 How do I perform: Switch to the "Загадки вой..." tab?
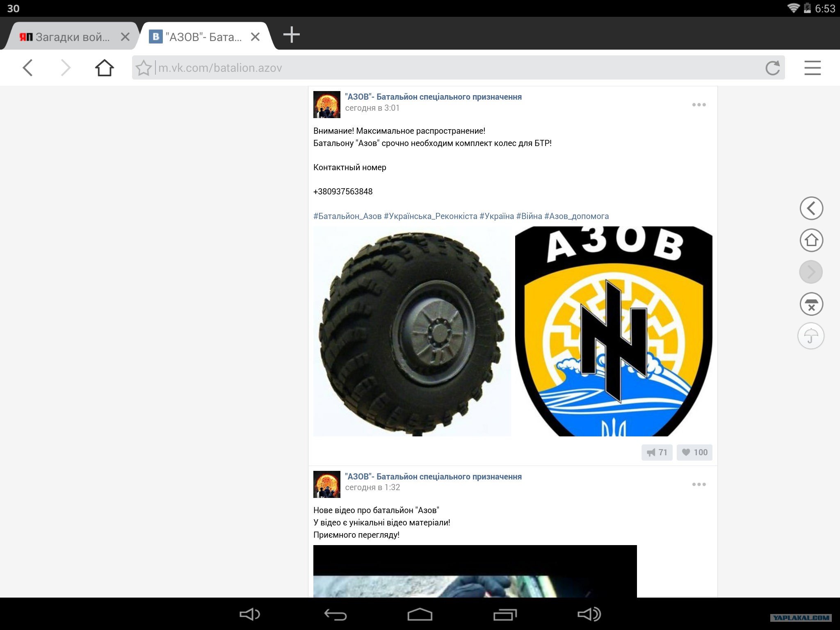click(70, 36)
